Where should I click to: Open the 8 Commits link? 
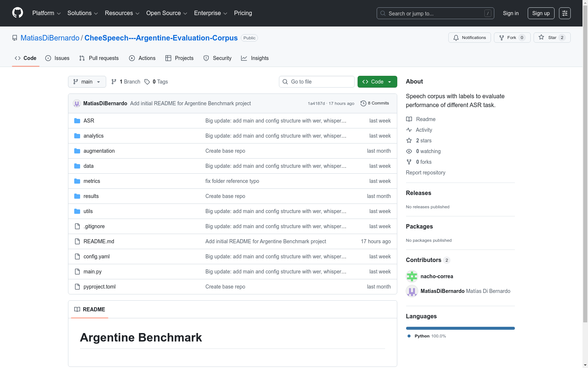(375, 103)
